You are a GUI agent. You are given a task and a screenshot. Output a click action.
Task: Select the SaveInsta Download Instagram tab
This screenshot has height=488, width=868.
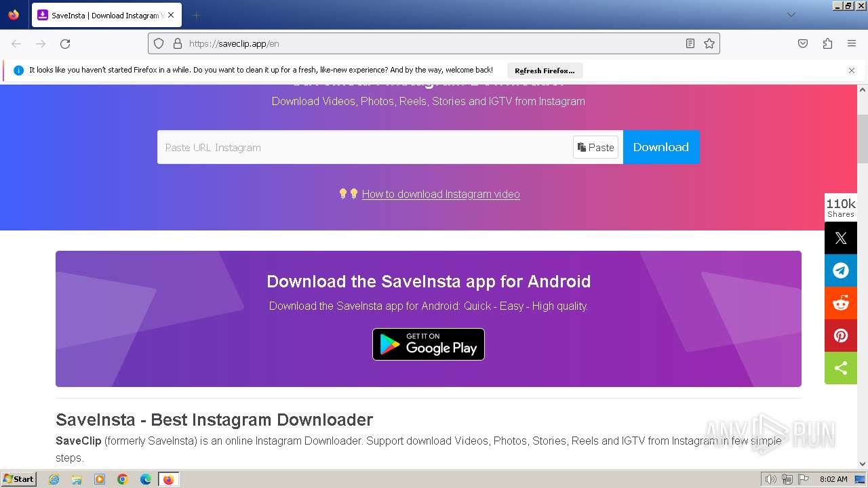pos(106,15)
